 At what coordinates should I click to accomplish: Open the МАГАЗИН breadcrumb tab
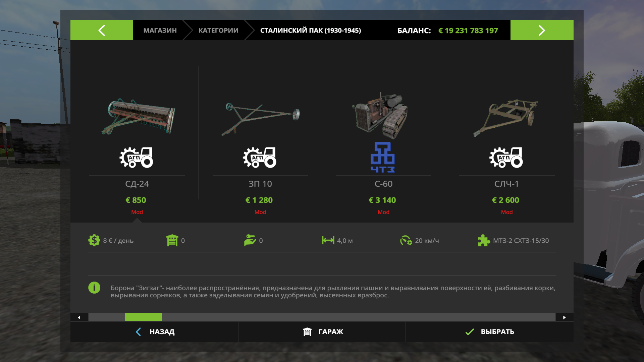pos(160,30)
